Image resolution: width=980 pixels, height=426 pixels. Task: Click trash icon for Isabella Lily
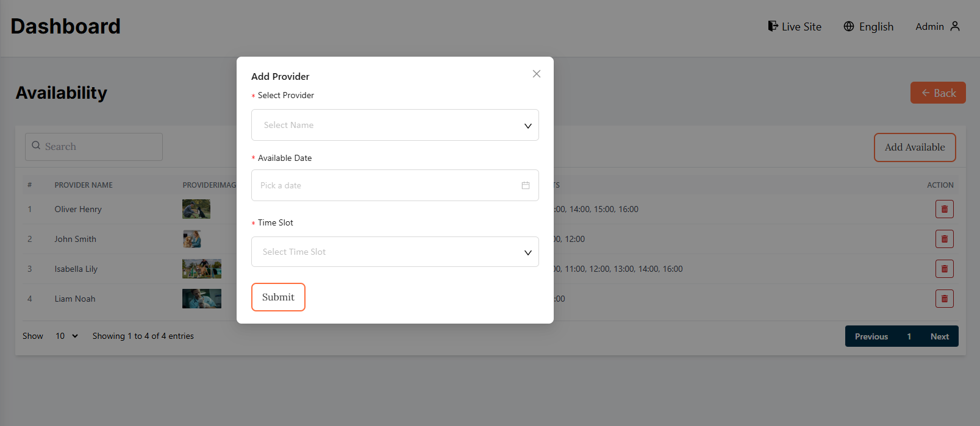point(944,269)
